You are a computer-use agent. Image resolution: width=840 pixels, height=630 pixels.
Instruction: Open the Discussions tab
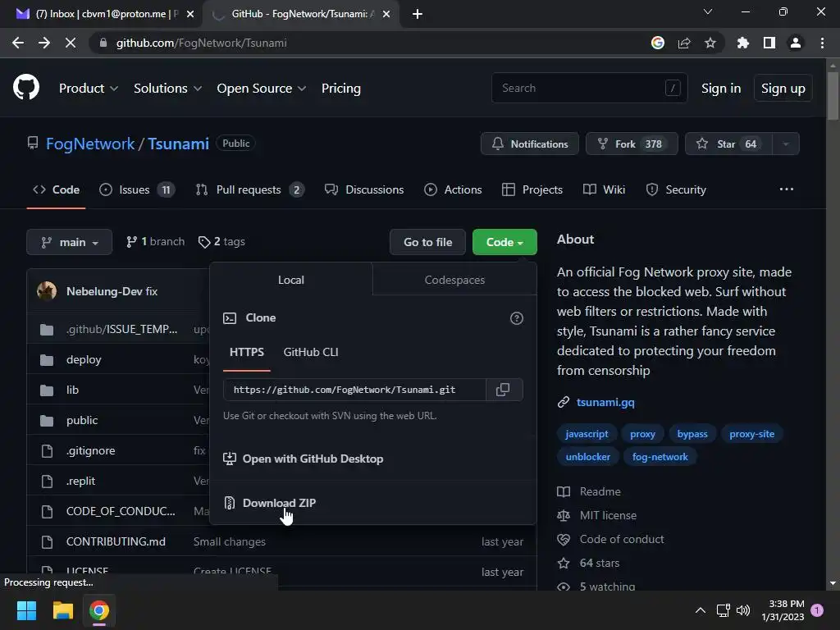[364, 189]
